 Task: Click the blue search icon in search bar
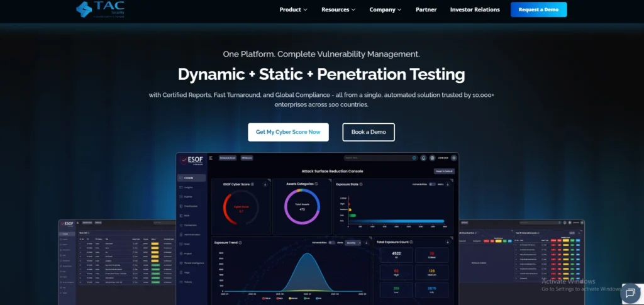(414, 158)
